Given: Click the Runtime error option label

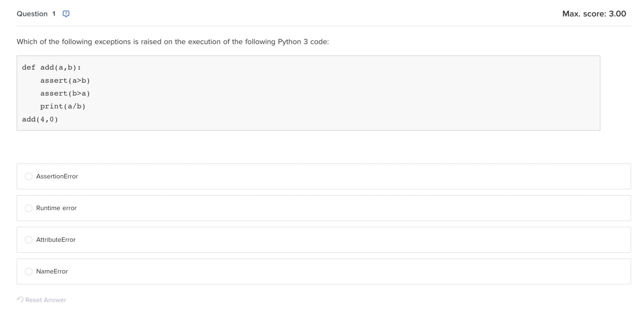Looking at the screenshot, I should pyautogui.click(x=56, y=208).
